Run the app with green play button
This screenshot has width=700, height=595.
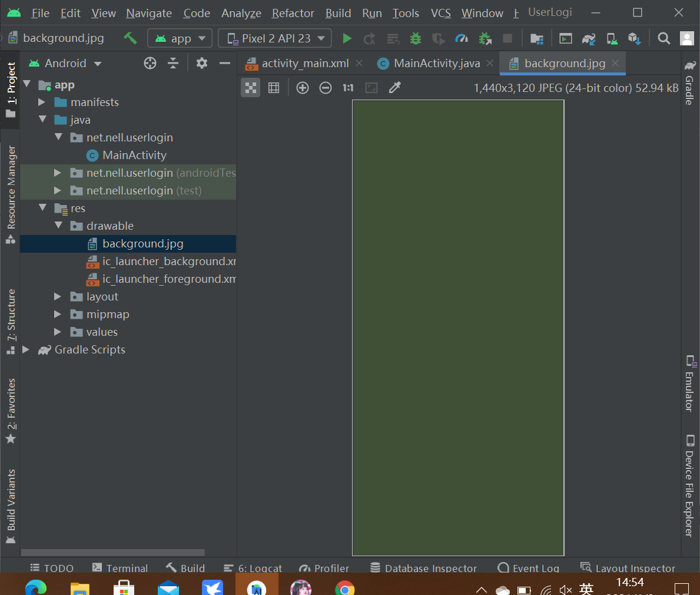(x=347, y=39)
